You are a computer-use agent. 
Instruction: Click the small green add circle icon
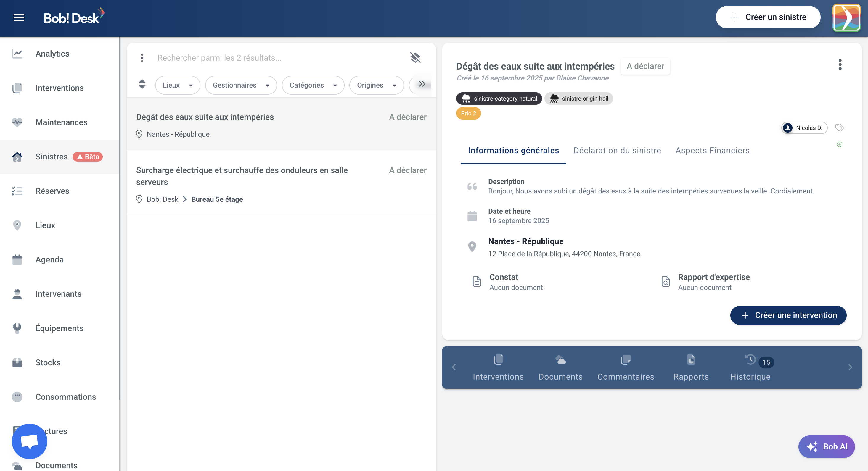[839, 144]
